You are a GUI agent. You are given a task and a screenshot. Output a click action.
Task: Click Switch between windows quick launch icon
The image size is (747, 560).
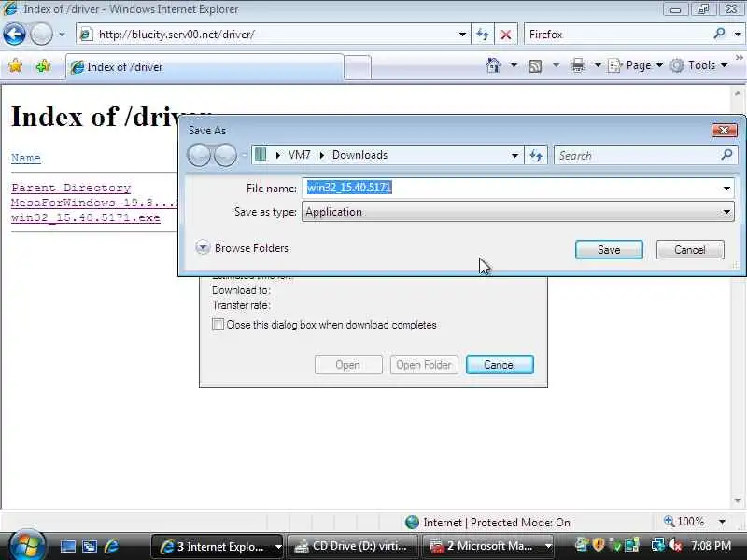(x=90, y=546)
